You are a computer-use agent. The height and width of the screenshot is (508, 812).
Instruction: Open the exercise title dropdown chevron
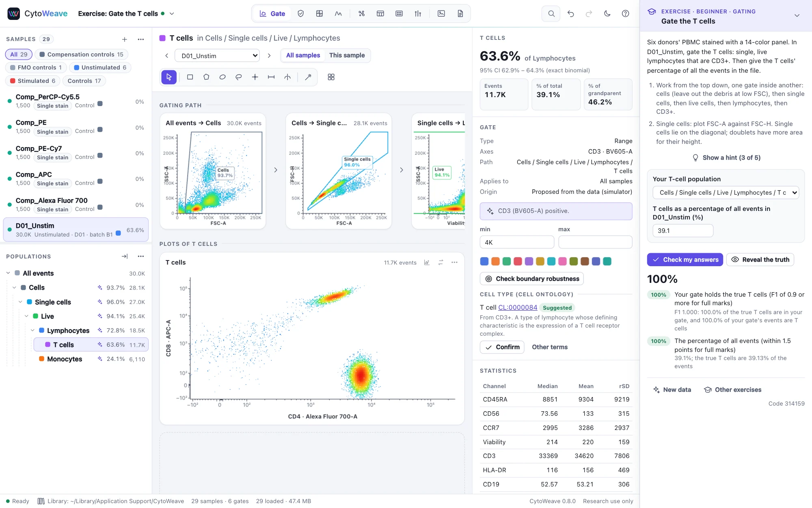(x=172, y=13)
